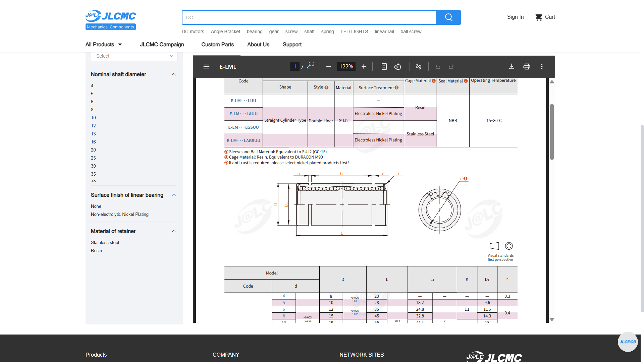Click E-LM···LAUU code in PDF table
Image resolution: width=644 pixels, height=362 pixels.
(244, 114)
